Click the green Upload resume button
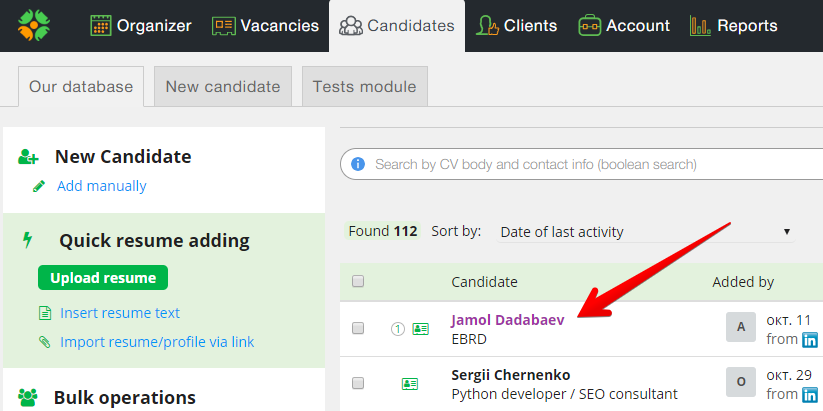823x411 pixels. 103,278
